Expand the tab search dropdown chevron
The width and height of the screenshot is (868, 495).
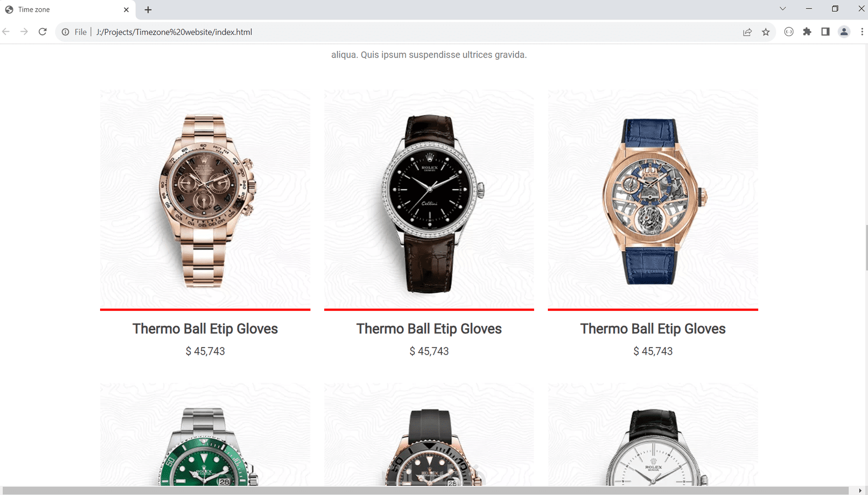[x=783, y=9]
